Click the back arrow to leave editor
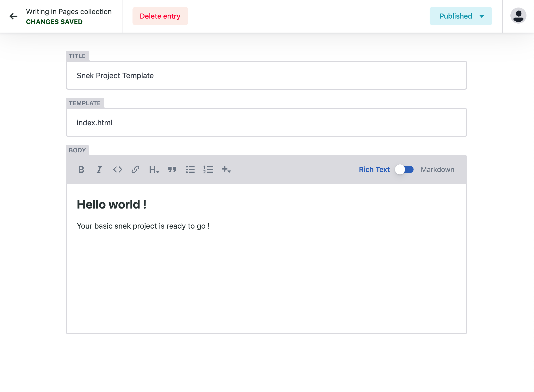This screenshot has height=392, width=534. [x=14, y=16]
